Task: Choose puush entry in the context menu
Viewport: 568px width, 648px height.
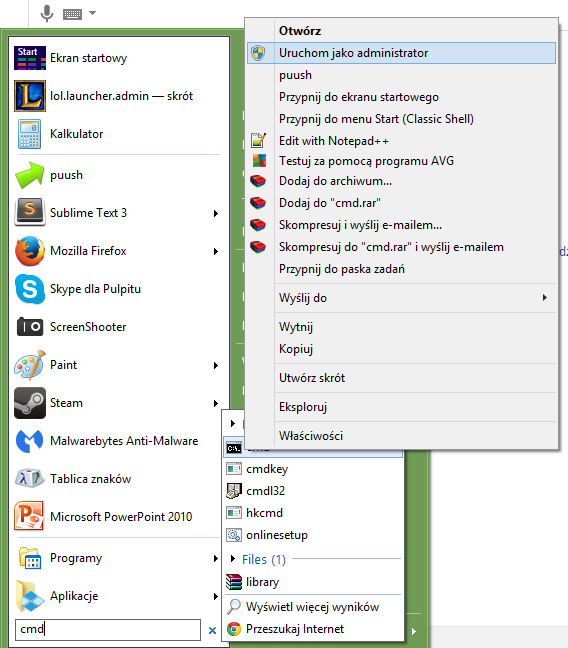Action: [401, 75]
